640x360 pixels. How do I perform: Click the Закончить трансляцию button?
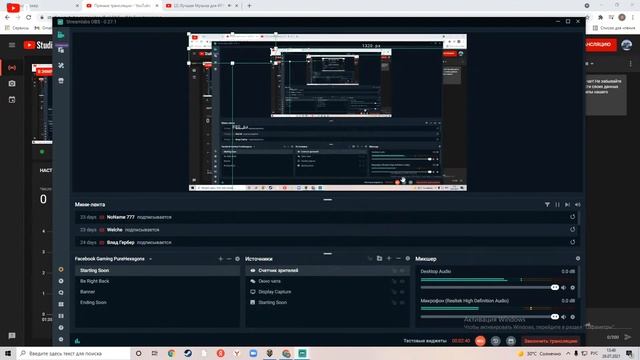tap(551, 341)
